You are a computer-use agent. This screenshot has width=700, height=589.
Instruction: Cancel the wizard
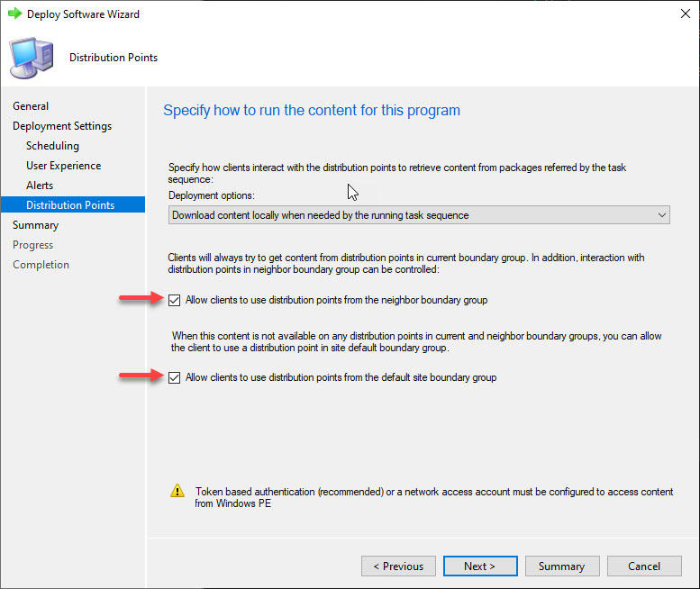[x=644, y=566]
